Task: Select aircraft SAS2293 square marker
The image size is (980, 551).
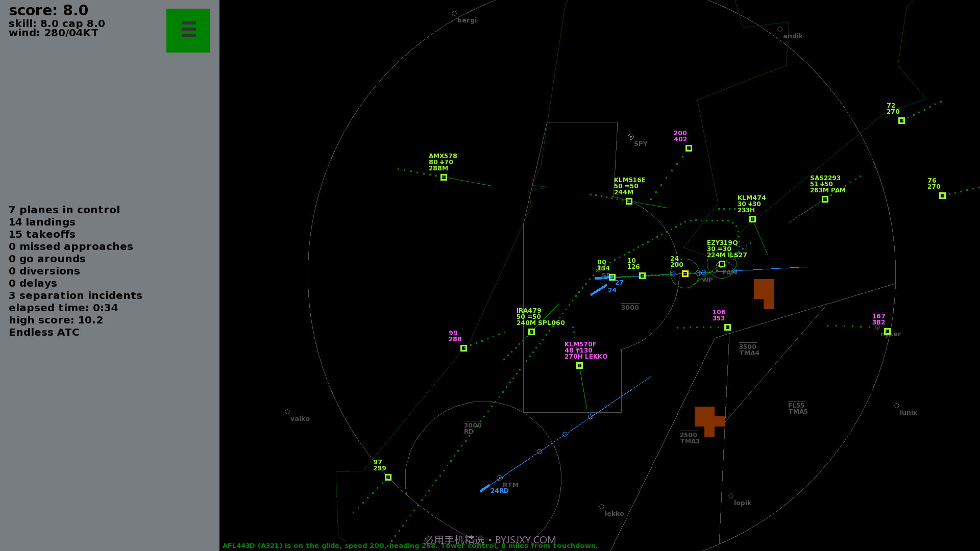Action: point(825,199)
